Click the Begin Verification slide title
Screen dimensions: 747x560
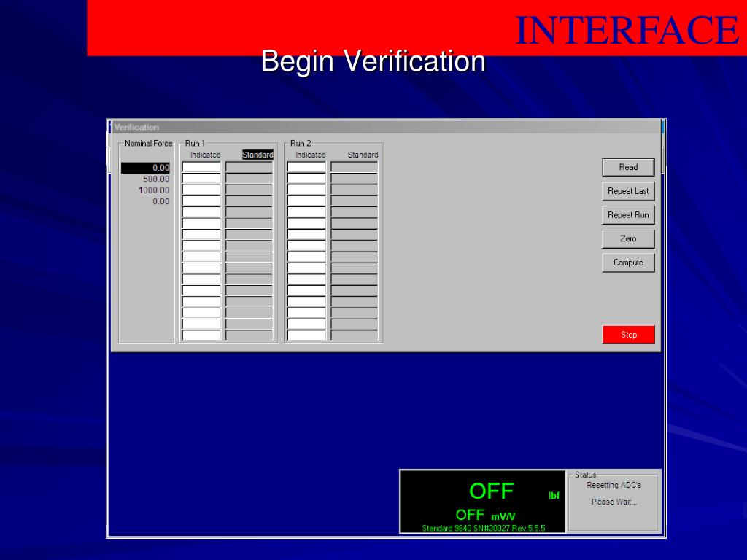pos(373,61)
